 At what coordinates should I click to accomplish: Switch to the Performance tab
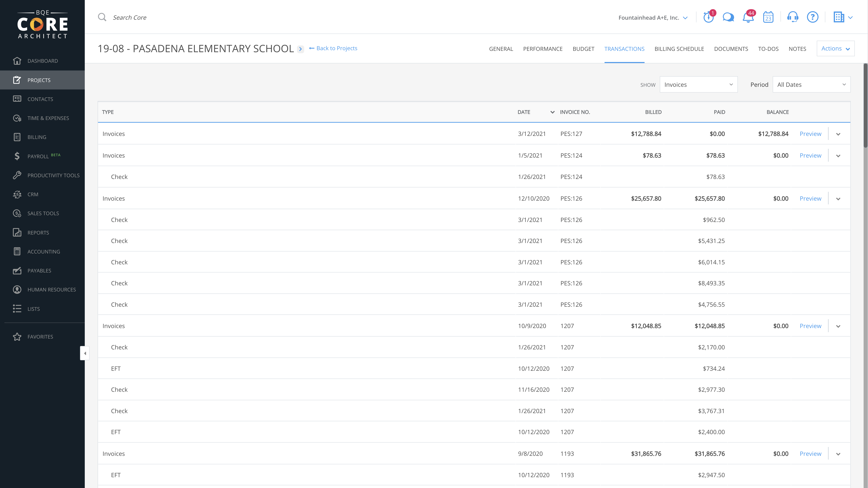pos(542,49)
